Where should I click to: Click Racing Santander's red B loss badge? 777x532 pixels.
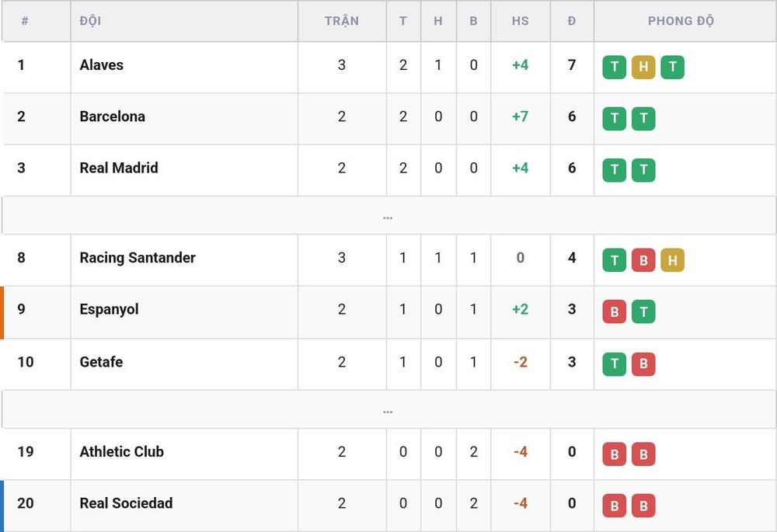(643, 260)
